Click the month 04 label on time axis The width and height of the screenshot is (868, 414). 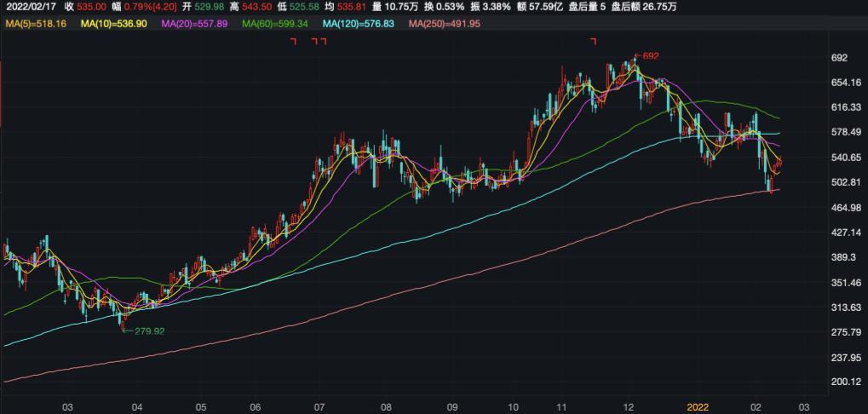pos(137,407)
